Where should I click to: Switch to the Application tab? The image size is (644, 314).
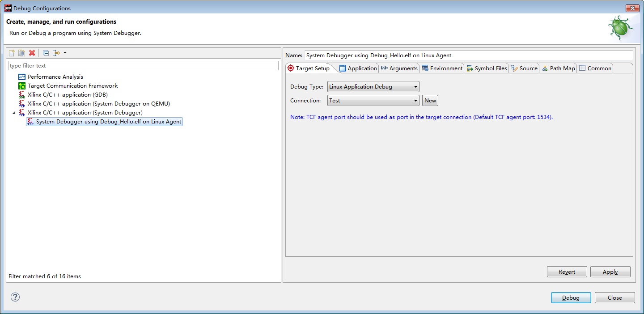point(358,68)
